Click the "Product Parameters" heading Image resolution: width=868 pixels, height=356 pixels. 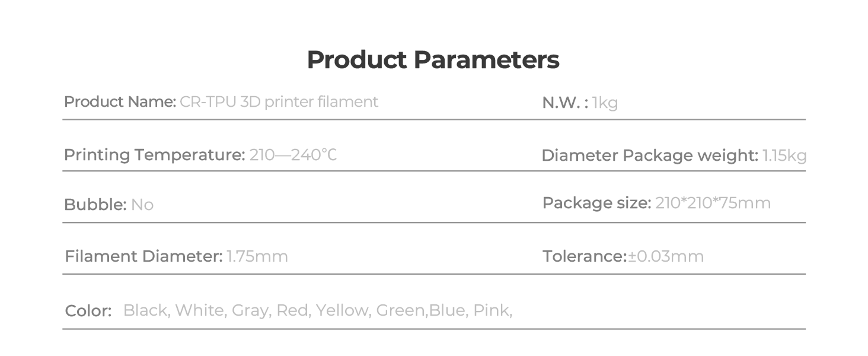tap(433, 60)
